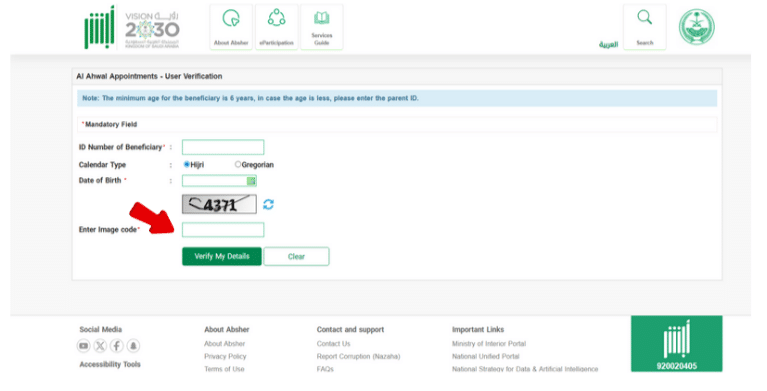Click the Calendar Type label
The width and height of the screenshot is (767, 391).
tap(102, 165)
